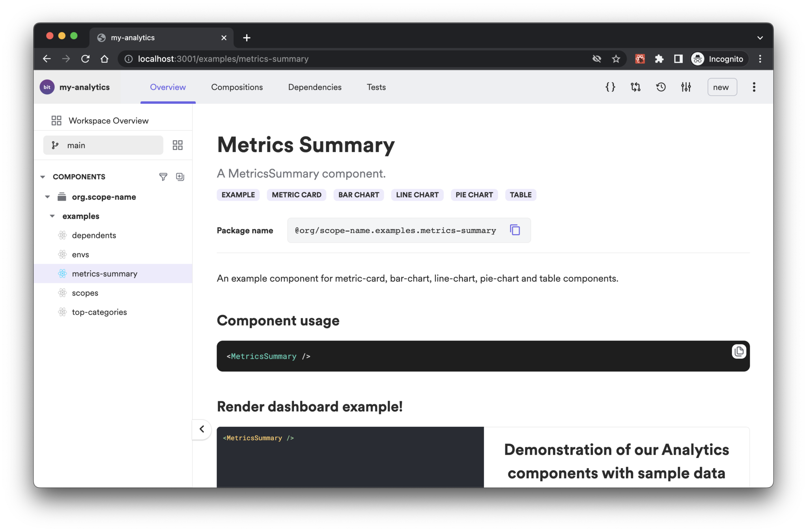Switch to the Compositions tab
This screenshot has height=532, width=807.
coord(237,87)
